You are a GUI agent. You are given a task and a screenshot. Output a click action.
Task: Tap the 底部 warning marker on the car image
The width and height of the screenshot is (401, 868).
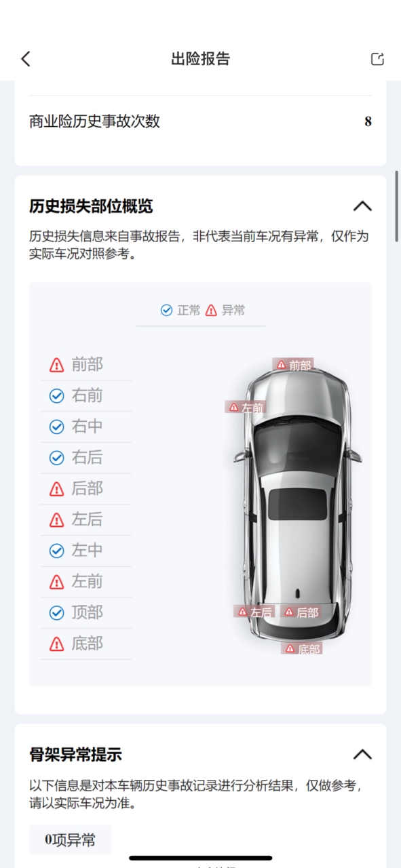coord(302,648)
